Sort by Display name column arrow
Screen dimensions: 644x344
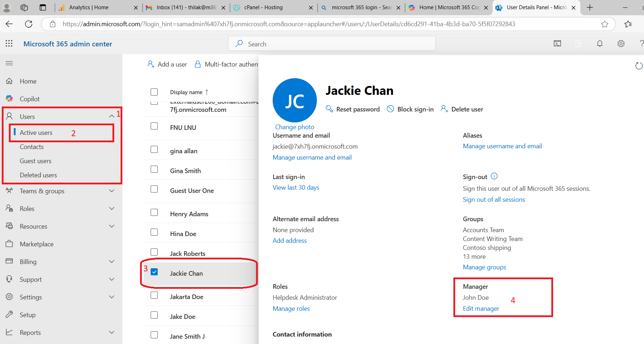[x=207, y=92]
